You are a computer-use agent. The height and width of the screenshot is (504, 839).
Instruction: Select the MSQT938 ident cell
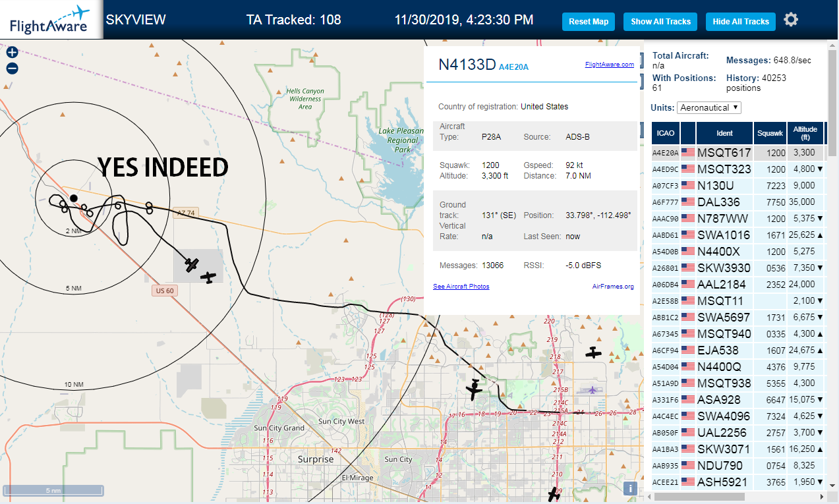[x=724, y=383]
